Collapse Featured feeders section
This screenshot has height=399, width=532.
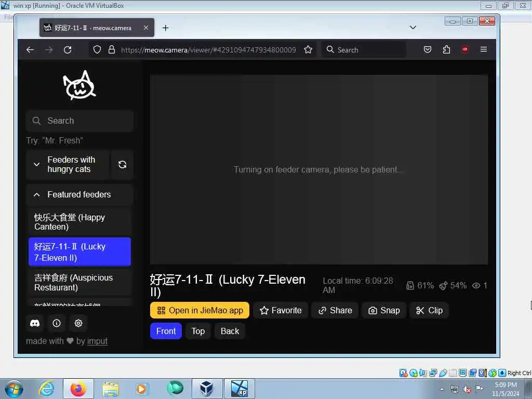79,194
